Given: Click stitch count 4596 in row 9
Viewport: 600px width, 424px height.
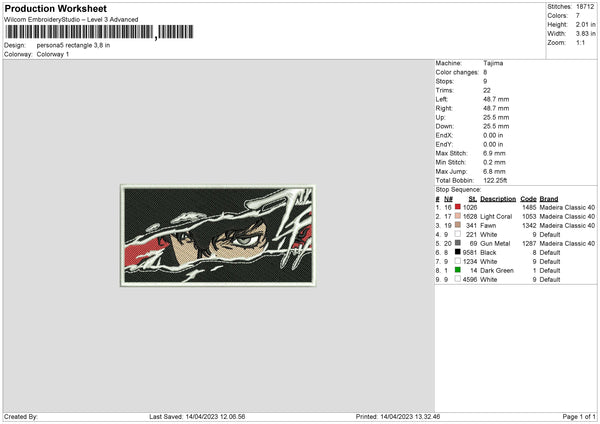Looking at the screenshot, I should click(x=470, y=279).
